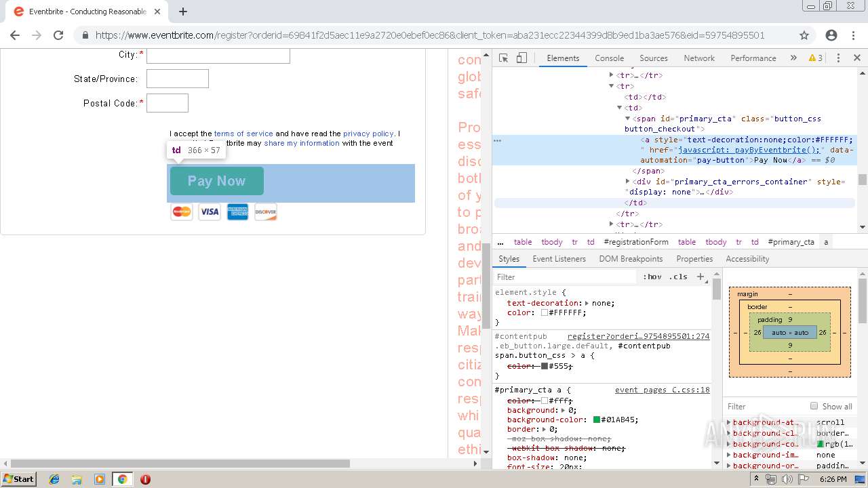Select the Properties tab
This screenshot has width=868, height=488.
pos(694,259)
